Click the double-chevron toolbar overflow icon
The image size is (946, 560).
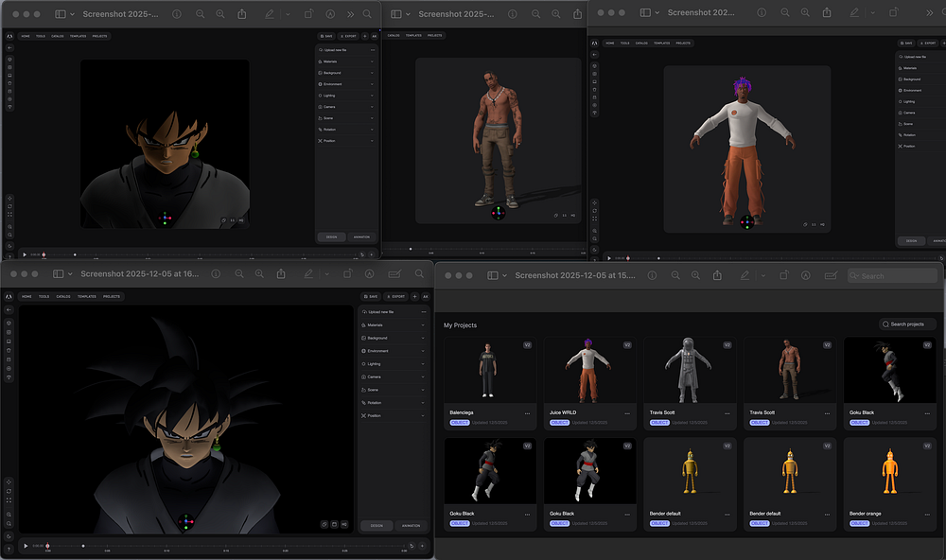(351, 15)
